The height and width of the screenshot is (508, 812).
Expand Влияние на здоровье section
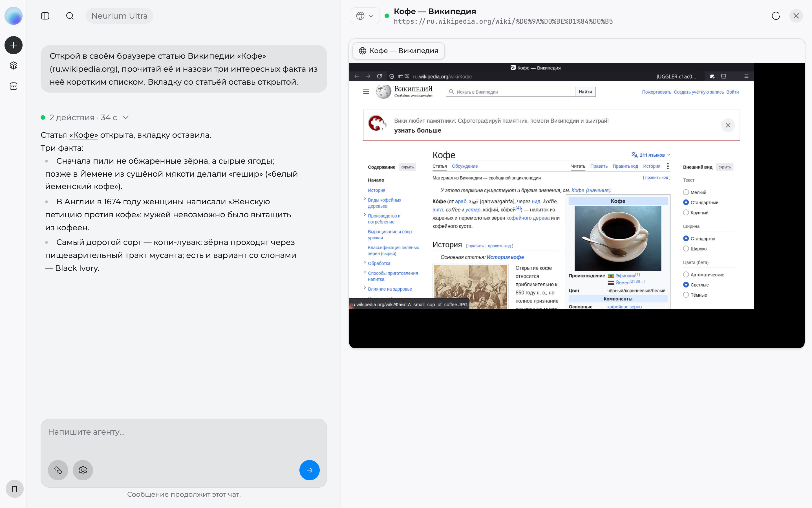pos(365,288)
